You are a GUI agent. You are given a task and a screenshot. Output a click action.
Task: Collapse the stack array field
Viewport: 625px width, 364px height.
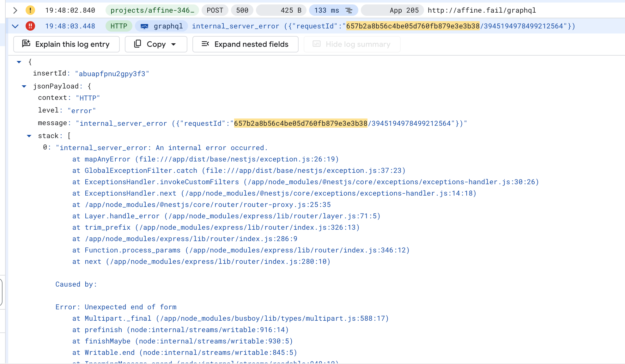(29, 136)
